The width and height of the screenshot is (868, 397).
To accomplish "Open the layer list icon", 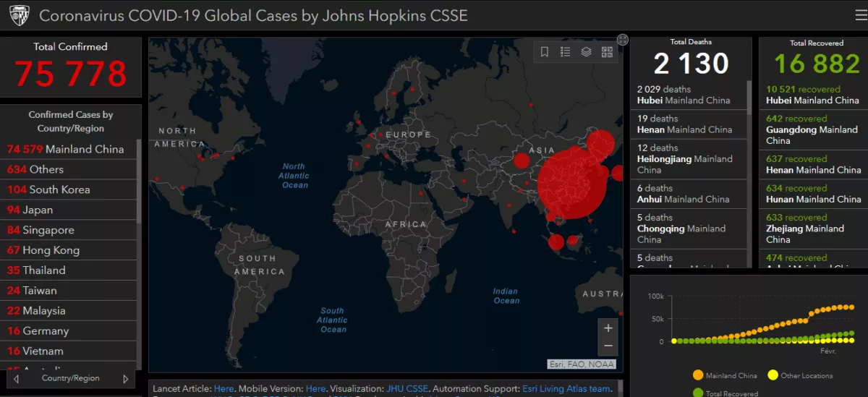I will point(587,52).
